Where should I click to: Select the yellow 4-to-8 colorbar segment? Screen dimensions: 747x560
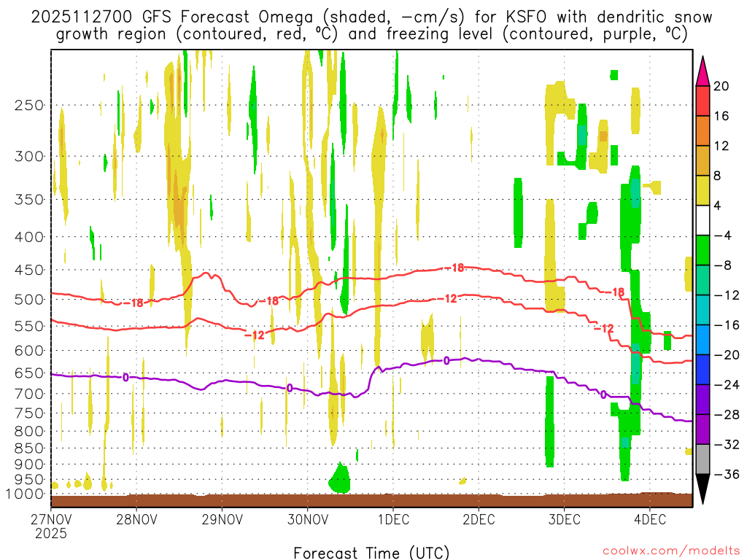pos(703,191)
